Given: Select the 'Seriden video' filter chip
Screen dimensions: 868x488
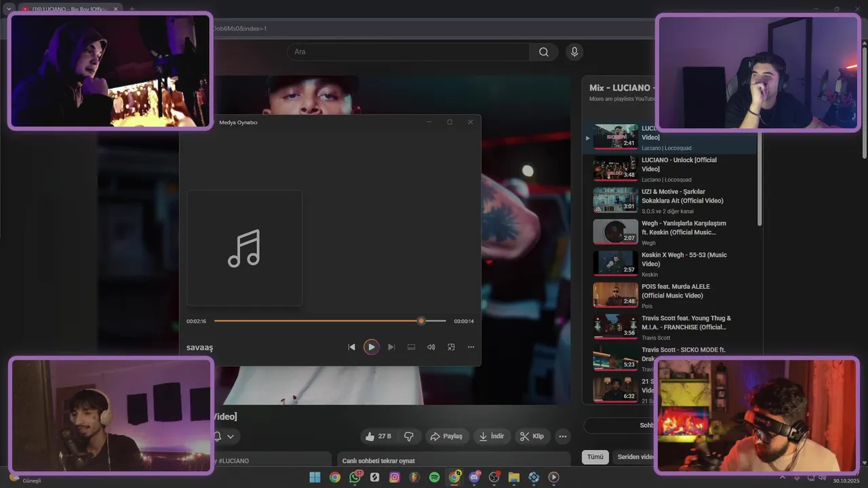Looking at the screenshot, I should point(635,457).
